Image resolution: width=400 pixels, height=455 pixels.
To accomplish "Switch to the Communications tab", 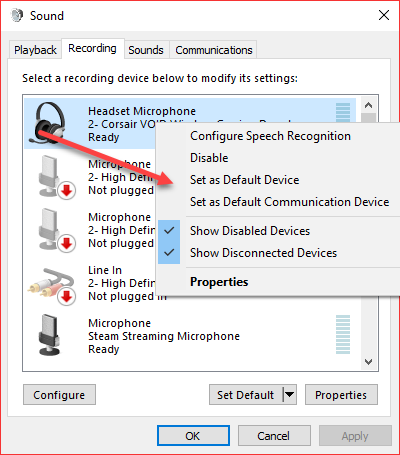I will point(214,50).
